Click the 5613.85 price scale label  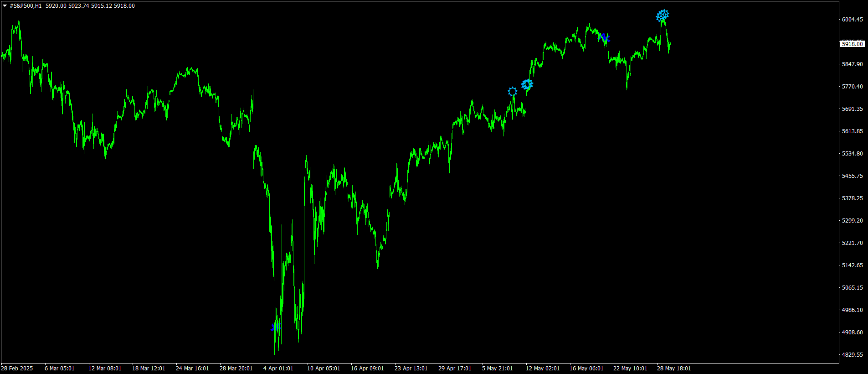852,131
